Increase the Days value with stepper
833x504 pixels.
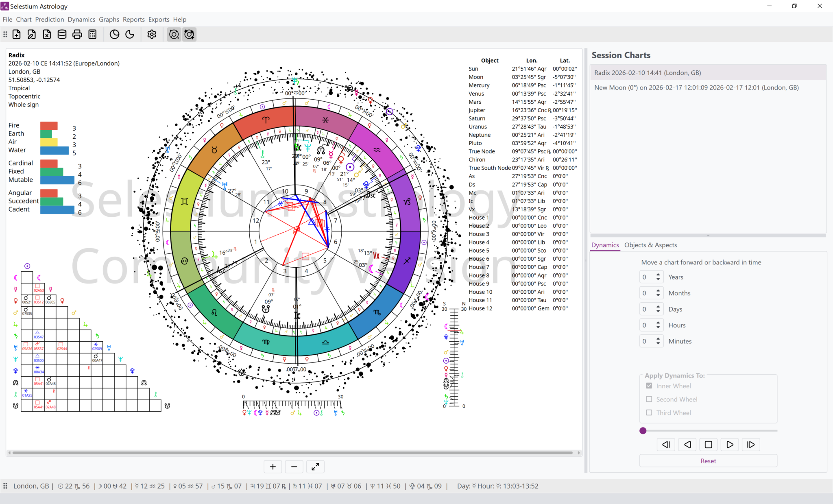click(658, 306)
